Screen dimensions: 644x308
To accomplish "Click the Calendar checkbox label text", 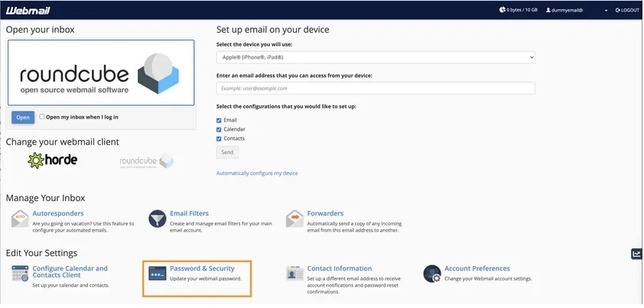I will [235, 129].
